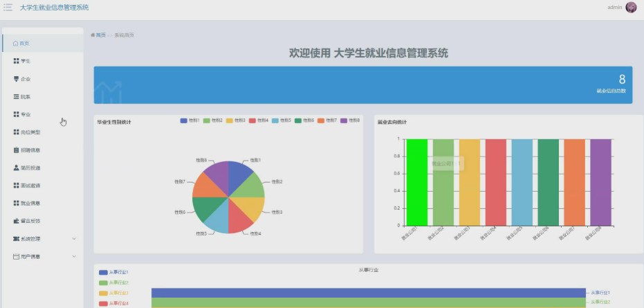644x308 pixels.
Task: Click the 就业公司2 axis label
Action: point(436,233)
